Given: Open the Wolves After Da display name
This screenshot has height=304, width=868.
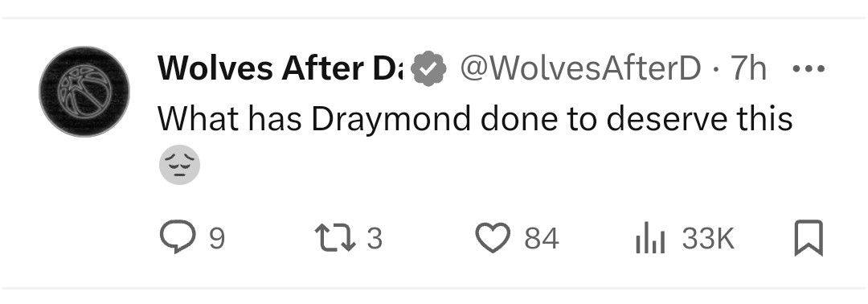Looking at the screenshot, I should (x=282, y=68).
